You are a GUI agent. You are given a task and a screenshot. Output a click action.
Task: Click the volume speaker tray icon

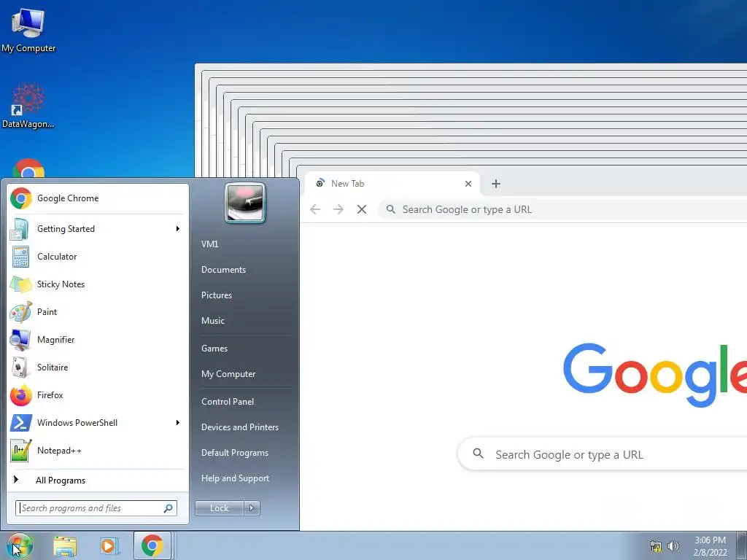[673, 546]
